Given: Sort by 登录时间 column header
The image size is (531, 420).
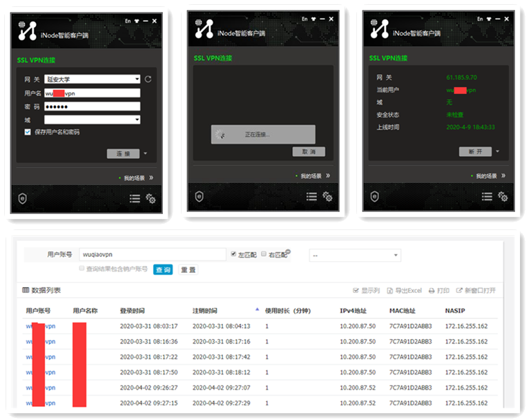Looking at the screenshot, I should pos(133,311).
